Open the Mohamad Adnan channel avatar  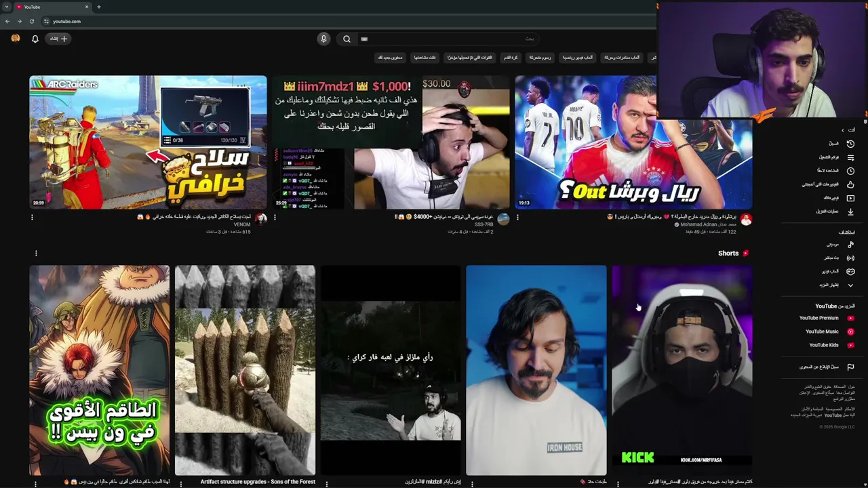(x=746, y=220)
